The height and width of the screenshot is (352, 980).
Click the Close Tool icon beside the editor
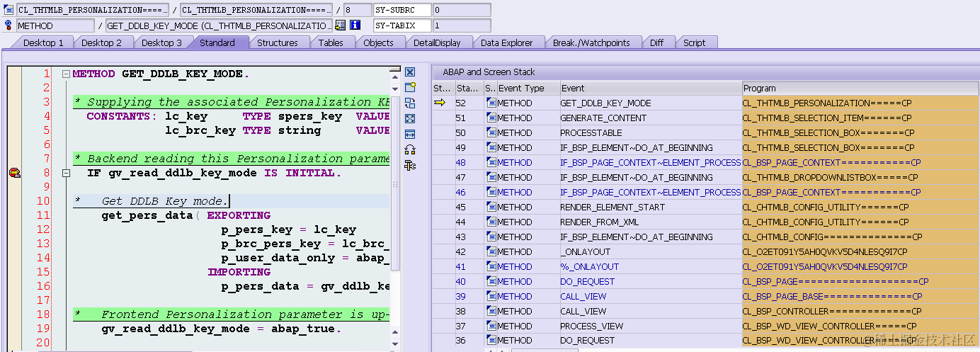pos(410,72)
